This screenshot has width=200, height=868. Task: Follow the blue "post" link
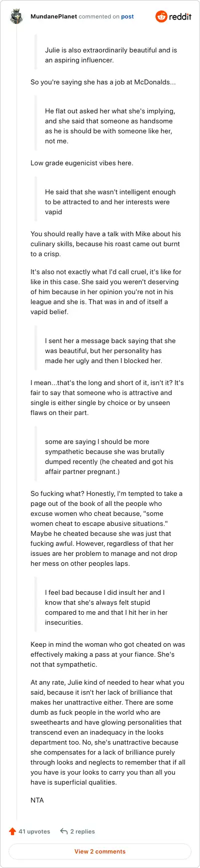[127, 16]
